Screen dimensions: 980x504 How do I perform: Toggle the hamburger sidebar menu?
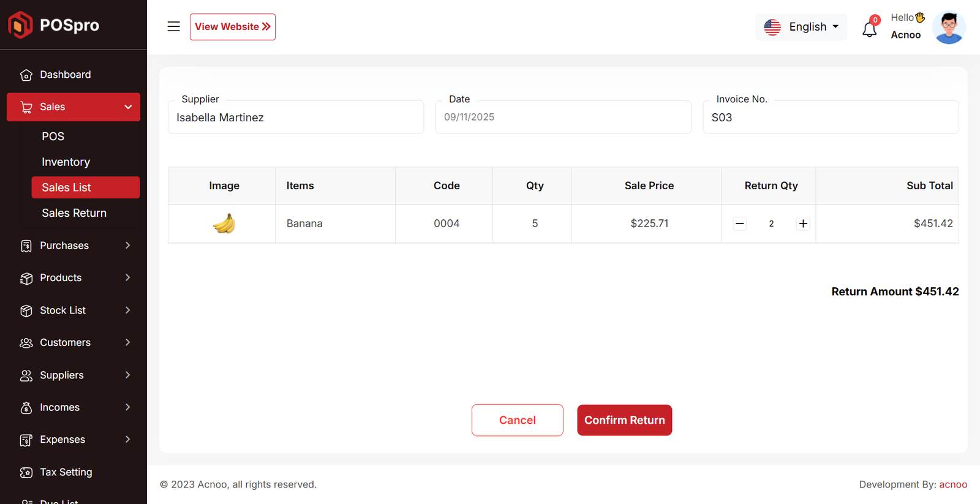point(173,26)
